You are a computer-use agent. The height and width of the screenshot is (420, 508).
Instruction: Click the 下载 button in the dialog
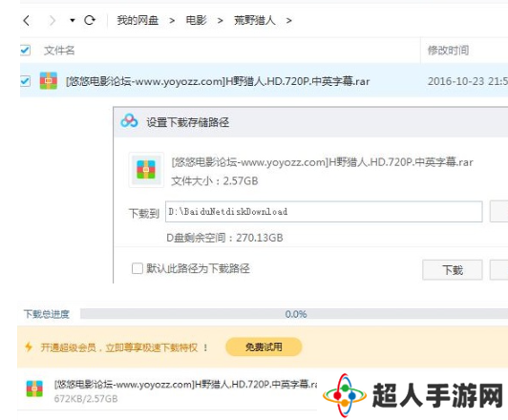[453, 270]
